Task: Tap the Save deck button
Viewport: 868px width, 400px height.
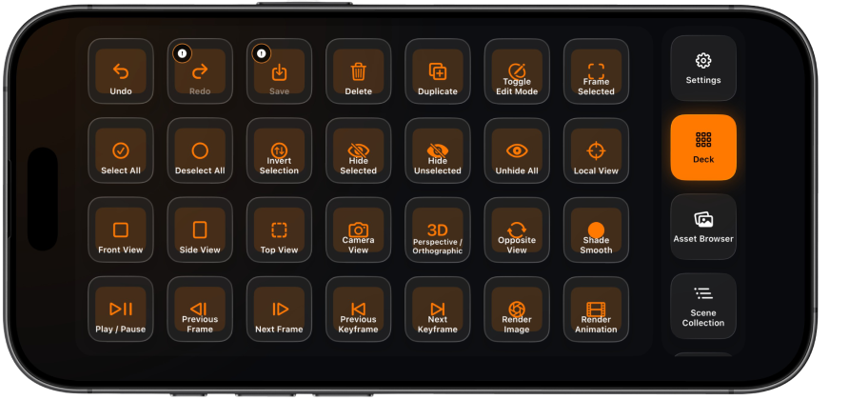Action: (279, 70)
